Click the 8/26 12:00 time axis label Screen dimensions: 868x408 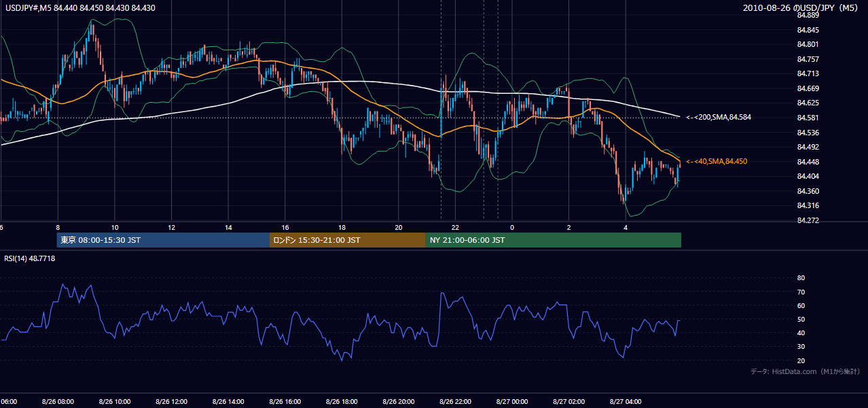[x=171, y=402]
